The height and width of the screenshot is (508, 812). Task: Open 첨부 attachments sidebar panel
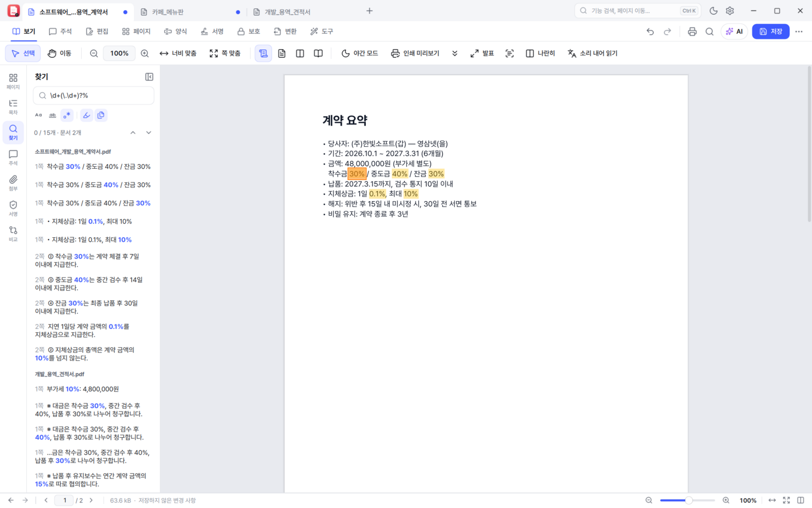tap(13, 183)
